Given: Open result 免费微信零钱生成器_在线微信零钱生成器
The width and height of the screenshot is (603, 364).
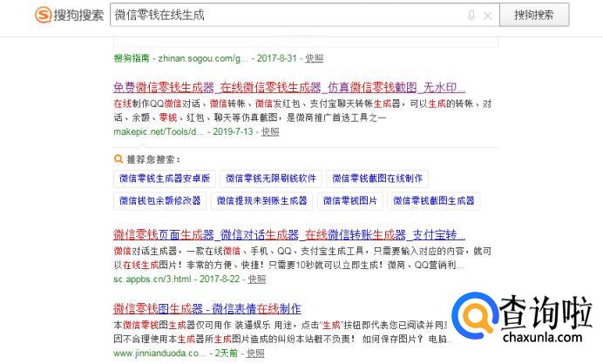Looking at the screenshot, I should coord(289,88).
